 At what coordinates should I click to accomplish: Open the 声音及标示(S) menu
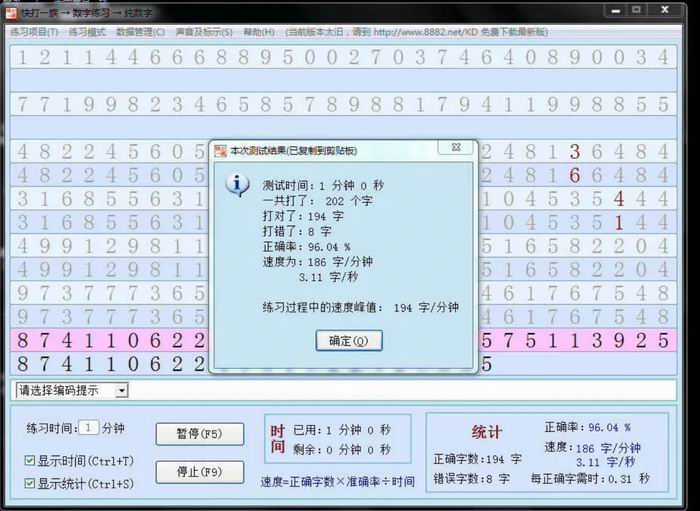click(x=204, y=32)
